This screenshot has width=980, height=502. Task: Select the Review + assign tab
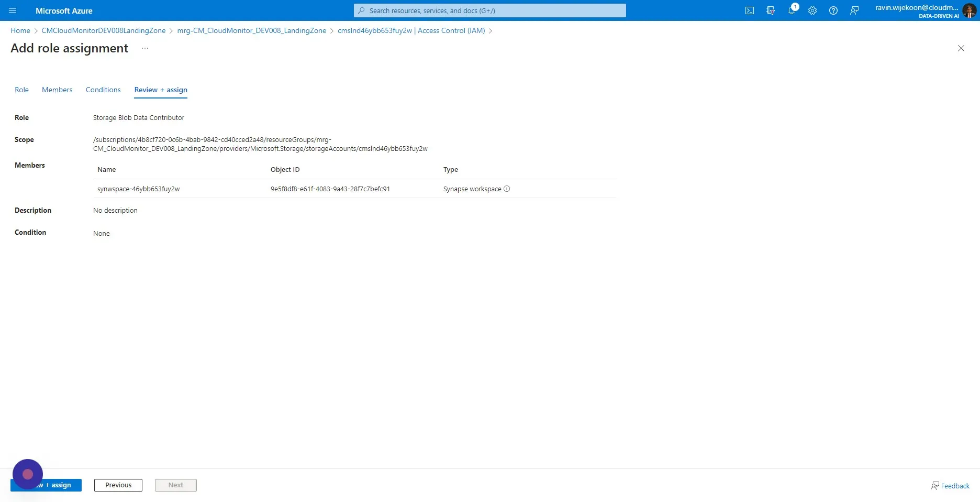click(161, 90)
